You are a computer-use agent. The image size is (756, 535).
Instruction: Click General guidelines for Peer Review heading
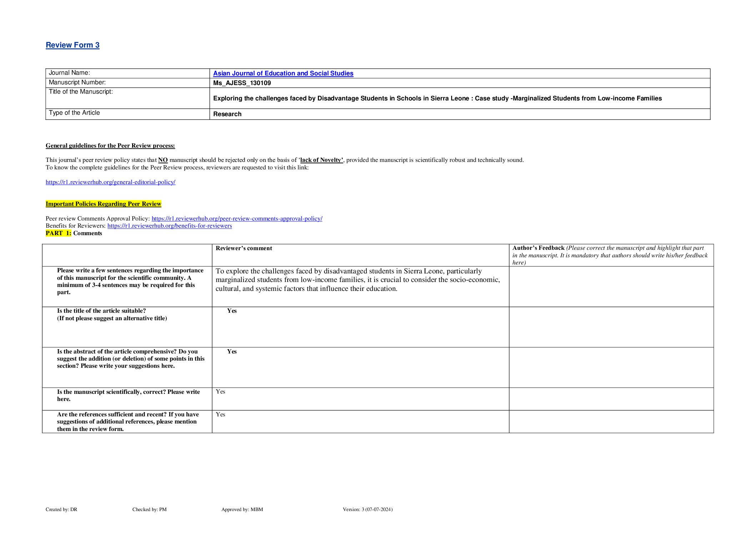coord(110,146)
